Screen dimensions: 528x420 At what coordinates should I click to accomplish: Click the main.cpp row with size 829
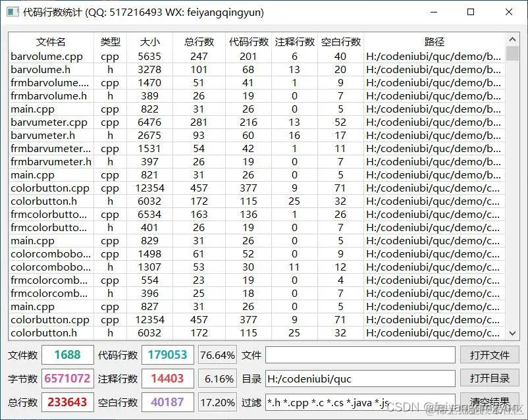(257, 241)
